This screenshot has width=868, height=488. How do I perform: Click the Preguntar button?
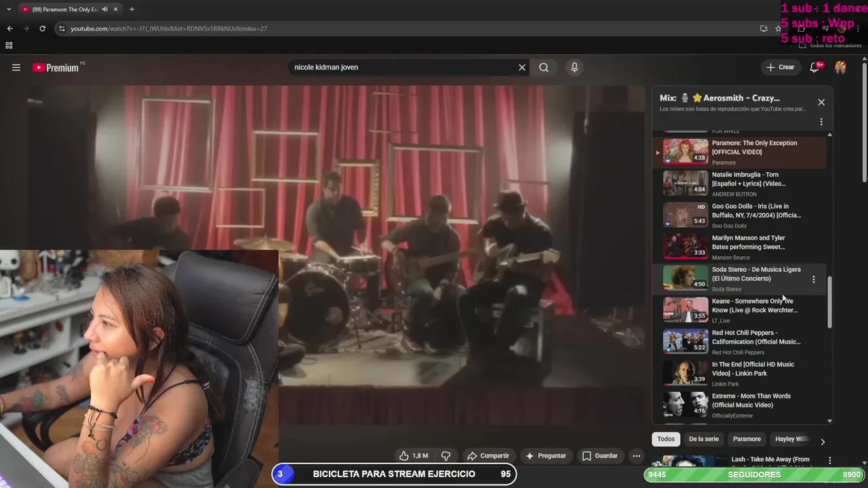[546, 456]
